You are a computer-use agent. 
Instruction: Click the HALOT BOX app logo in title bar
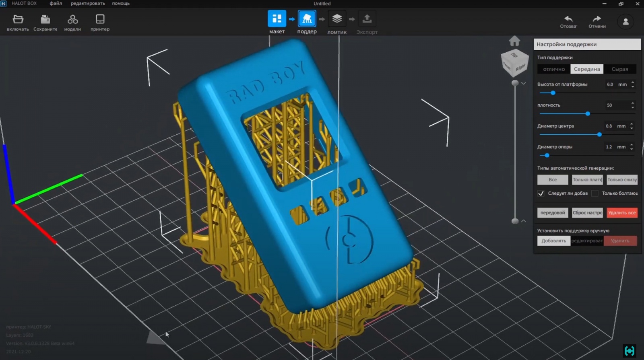pyautogui.click(x=4, y=3)
